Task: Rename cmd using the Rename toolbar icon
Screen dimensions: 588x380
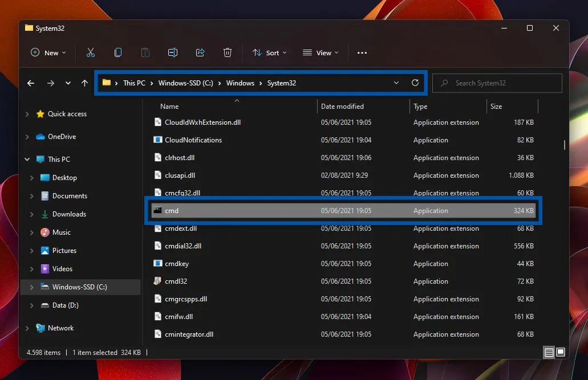Action: click(x=173, y=52)
